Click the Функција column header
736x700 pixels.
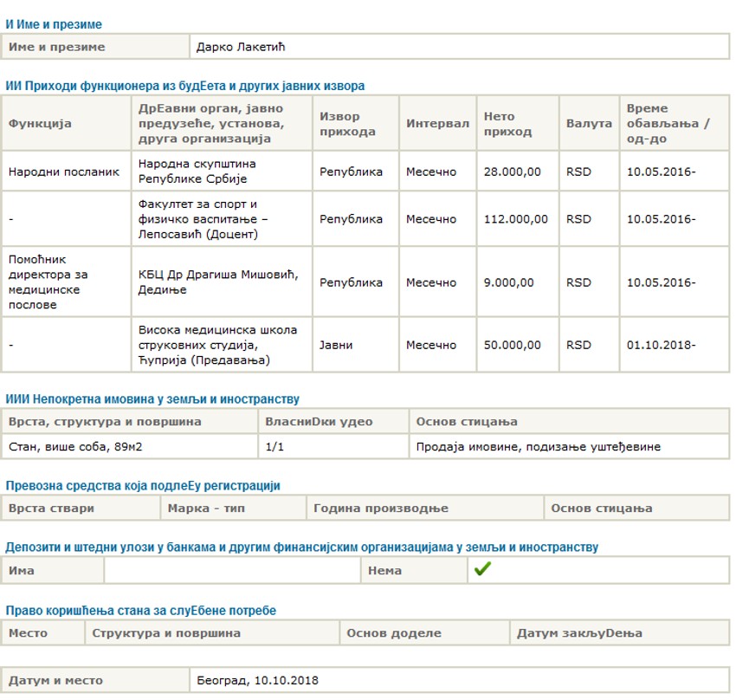coord(40,123)
